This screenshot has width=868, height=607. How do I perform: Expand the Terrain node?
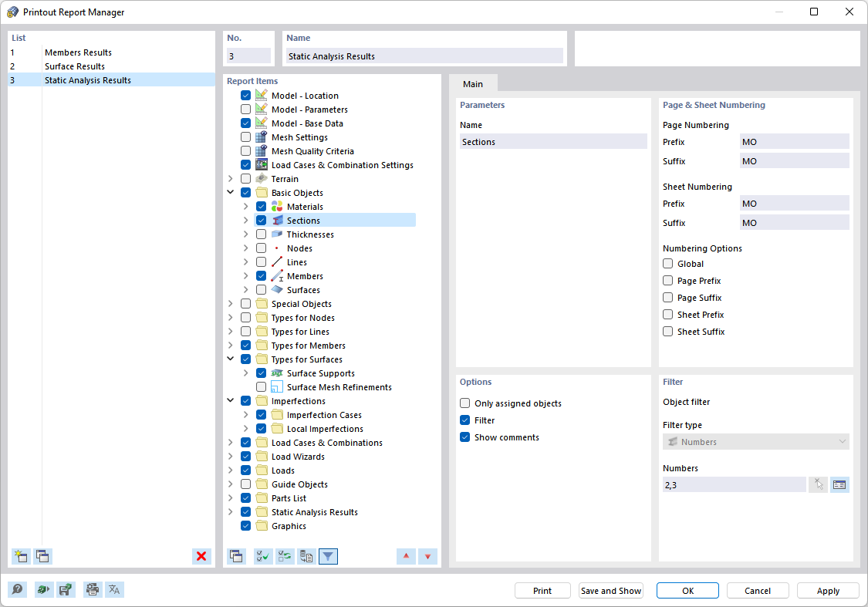point(231,178)
